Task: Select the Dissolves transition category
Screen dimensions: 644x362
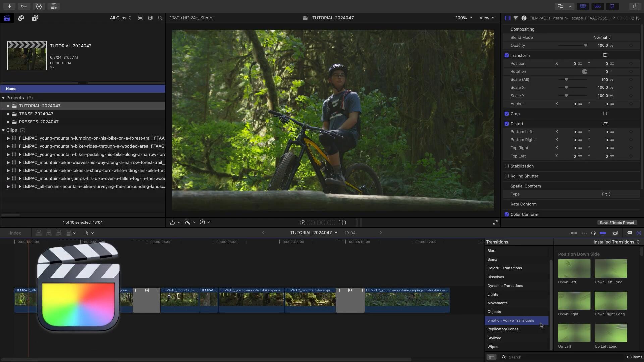Action: coord(495,277)
